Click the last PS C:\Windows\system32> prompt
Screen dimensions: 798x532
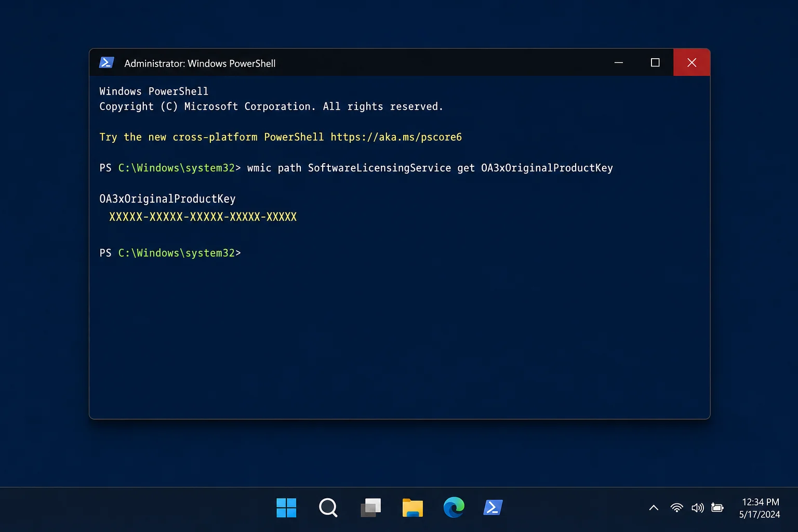170,253
